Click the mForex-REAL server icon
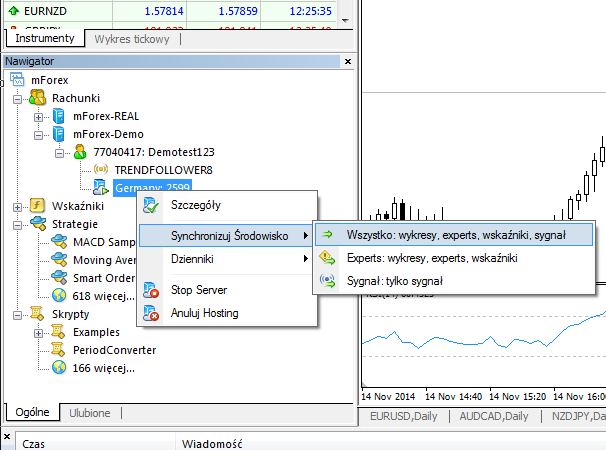The width and height of the screenshot is (606, 450). pos(58,116)
